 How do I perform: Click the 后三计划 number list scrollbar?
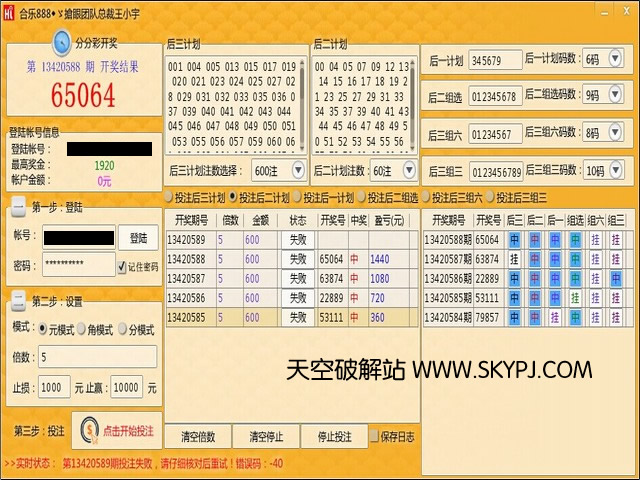tap(303, 102)
